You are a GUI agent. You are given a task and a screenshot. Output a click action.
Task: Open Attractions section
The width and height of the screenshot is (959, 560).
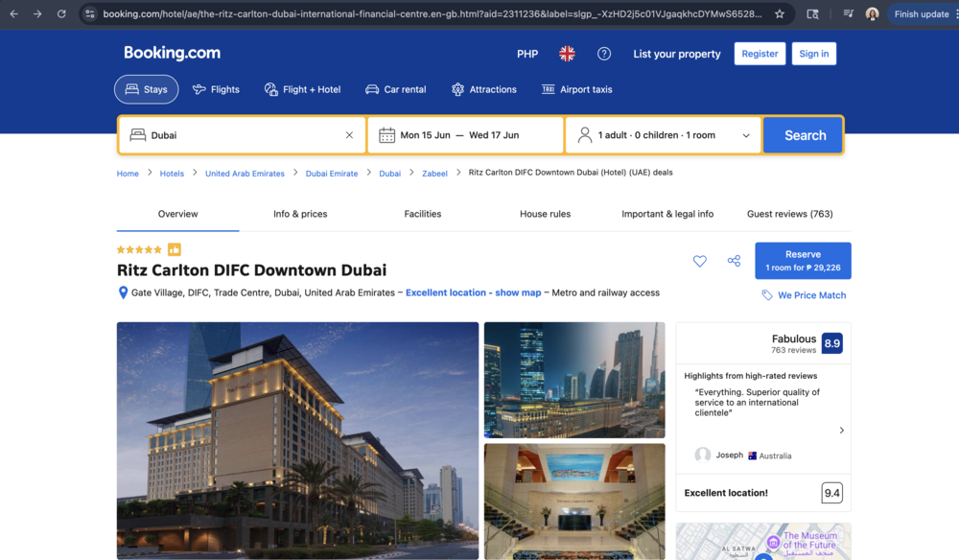click(483, 89)
